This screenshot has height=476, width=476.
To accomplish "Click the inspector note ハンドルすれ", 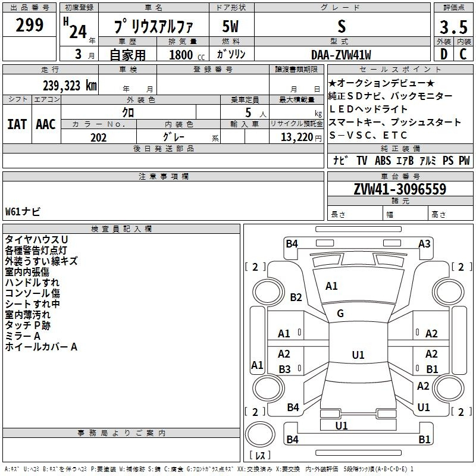I will (32, 283).
